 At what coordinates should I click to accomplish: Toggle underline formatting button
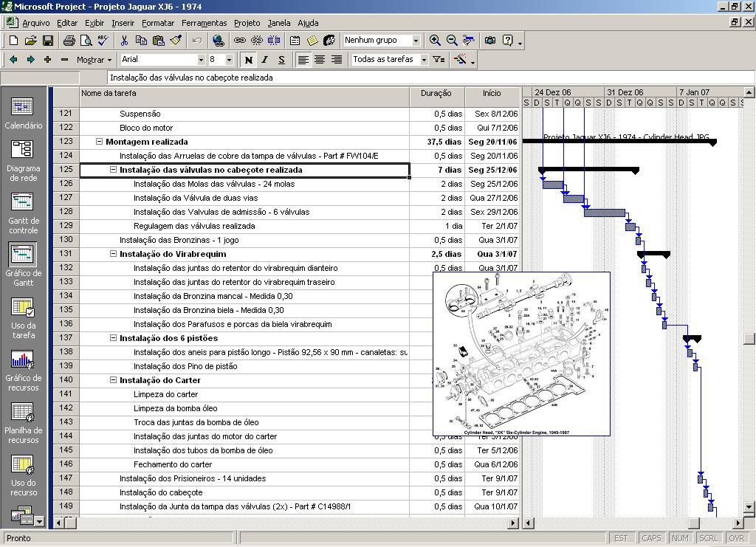pyautogui.click(x=281, y=60)
